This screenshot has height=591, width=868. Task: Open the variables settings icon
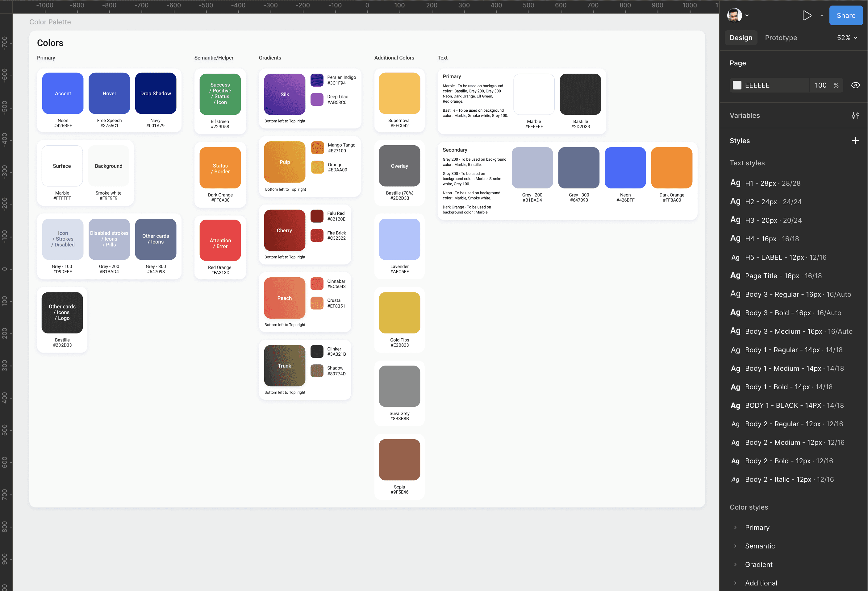[x=855, y=115]
